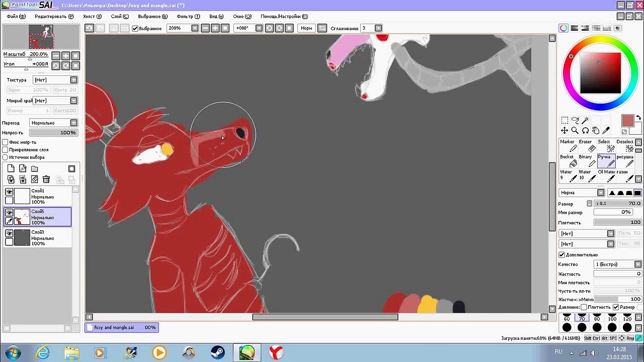
Task: Select the hand pan tool
Action: click(x=596, y=131)
